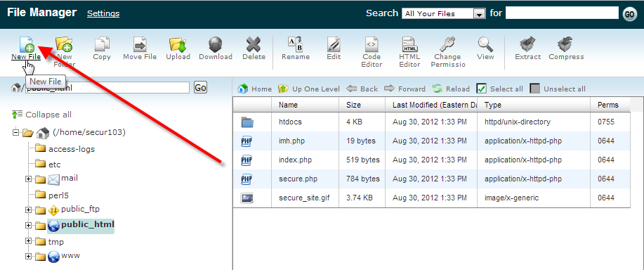The height and width of the screenshot is (270, 644).
Task: Click the htdocs folder icon
Action: (x=247, y=122)
